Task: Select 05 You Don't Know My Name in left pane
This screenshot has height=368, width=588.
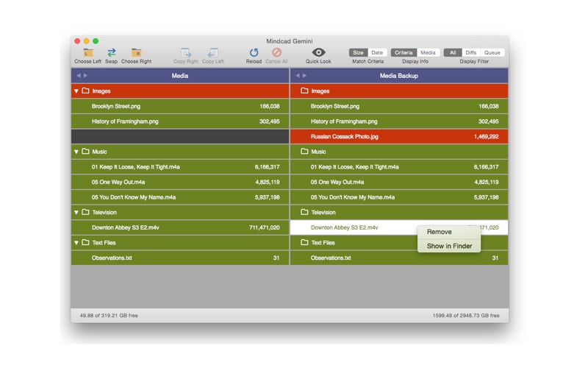Action: 180,197
